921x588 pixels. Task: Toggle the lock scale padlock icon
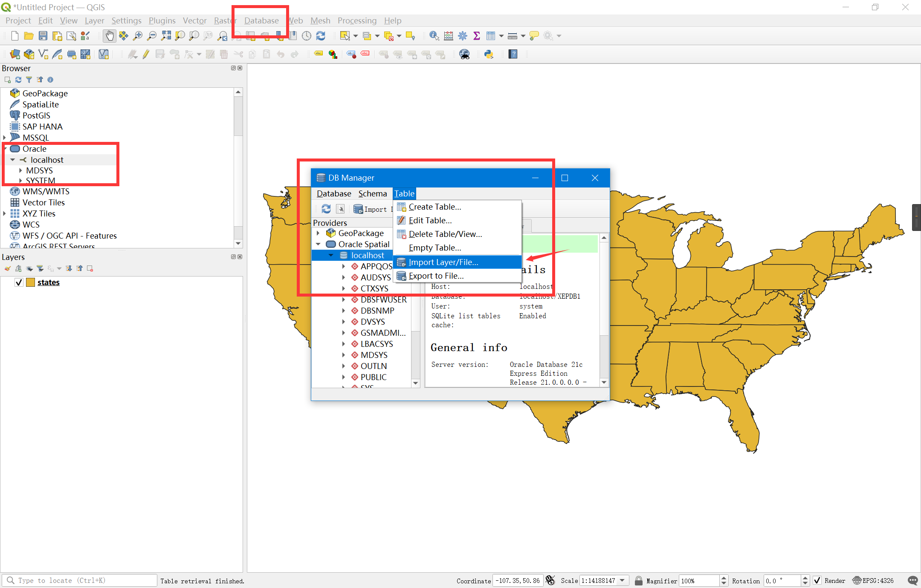638,580
